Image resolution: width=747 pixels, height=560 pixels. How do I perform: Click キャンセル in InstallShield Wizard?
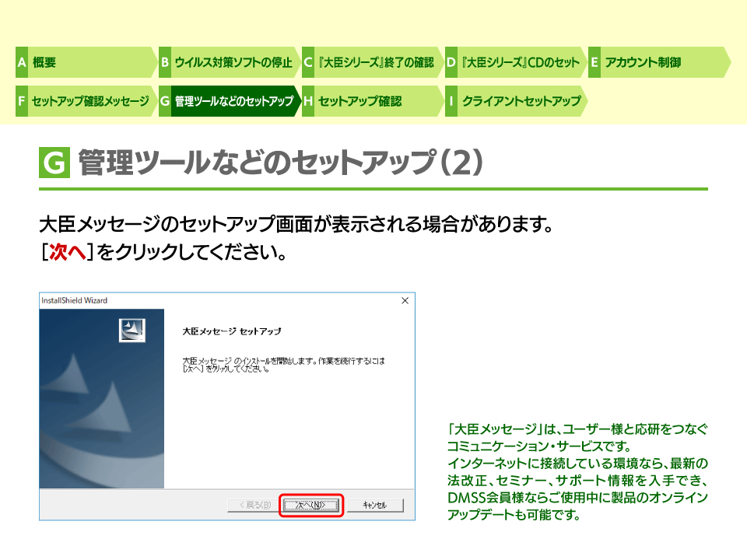tap(375, 505)
